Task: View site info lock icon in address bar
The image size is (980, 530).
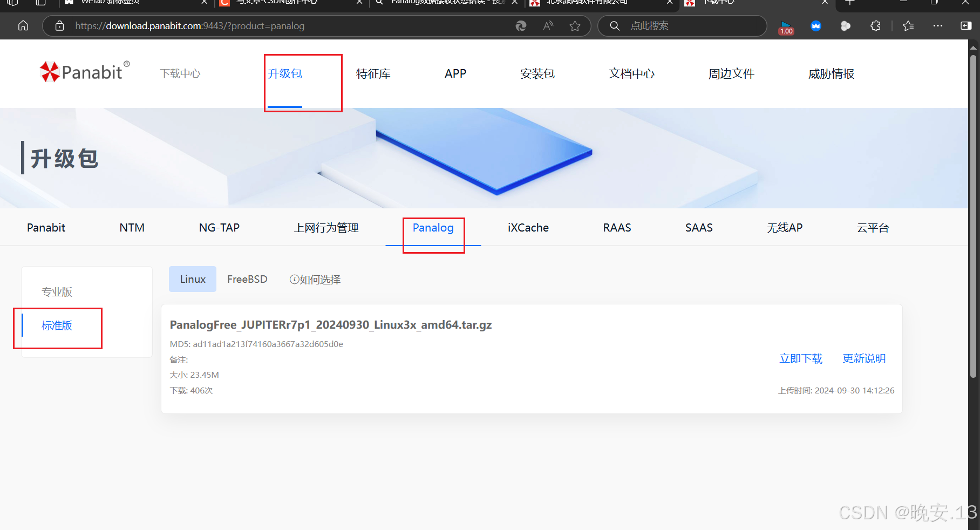Action: [x=60, y=25]
